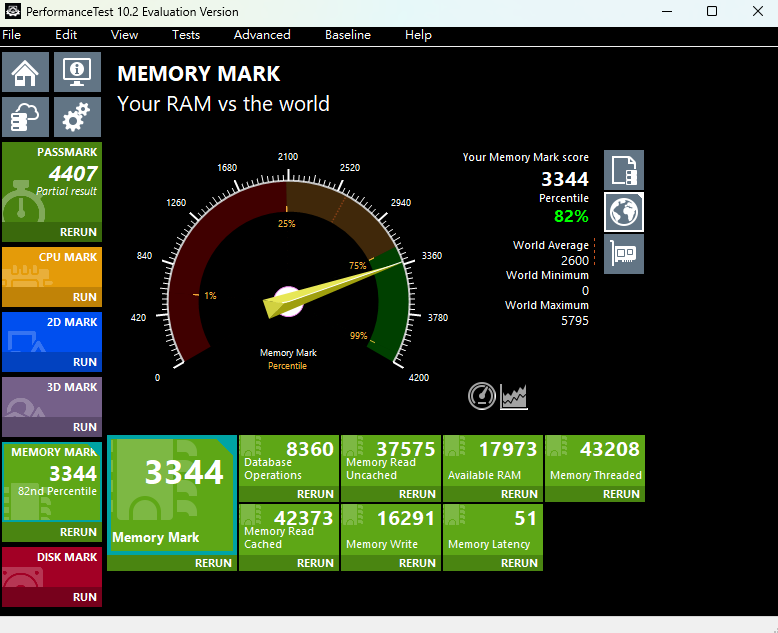Select the DISK MARK tile

pyautogui.click(x=52, y=568)
